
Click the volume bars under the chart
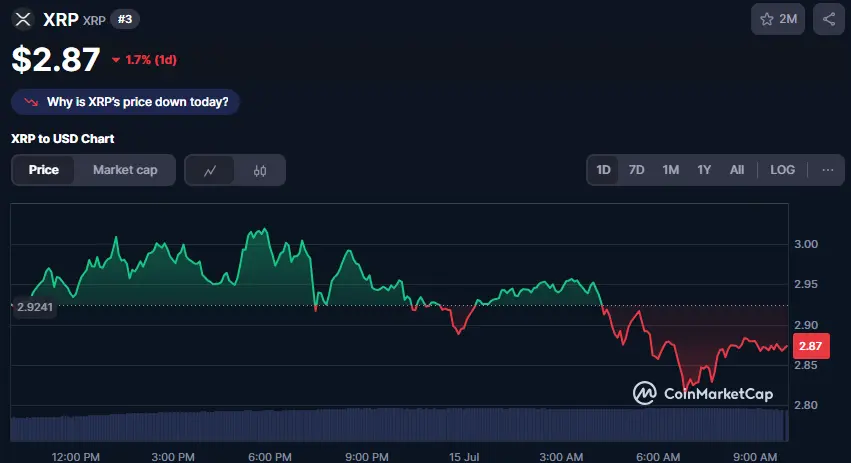(x=399, y=424)
